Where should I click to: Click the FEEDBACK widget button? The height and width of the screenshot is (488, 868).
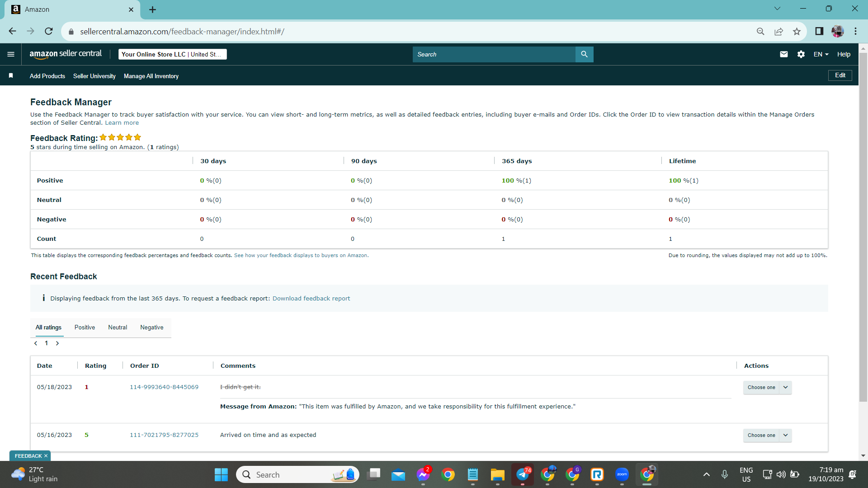coord(28,456)
